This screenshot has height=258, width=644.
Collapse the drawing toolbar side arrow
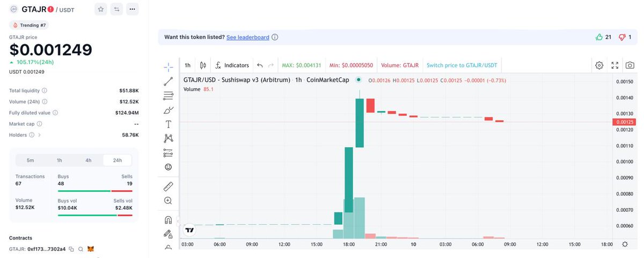pyautogui.click(x=178, y=220)
